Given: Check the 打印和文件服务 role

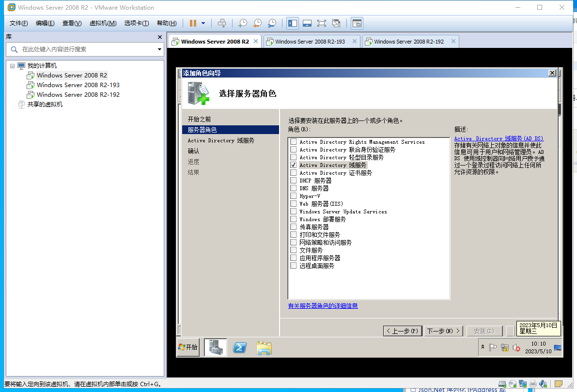Looking at the screenshot, I should pos(293,234).
